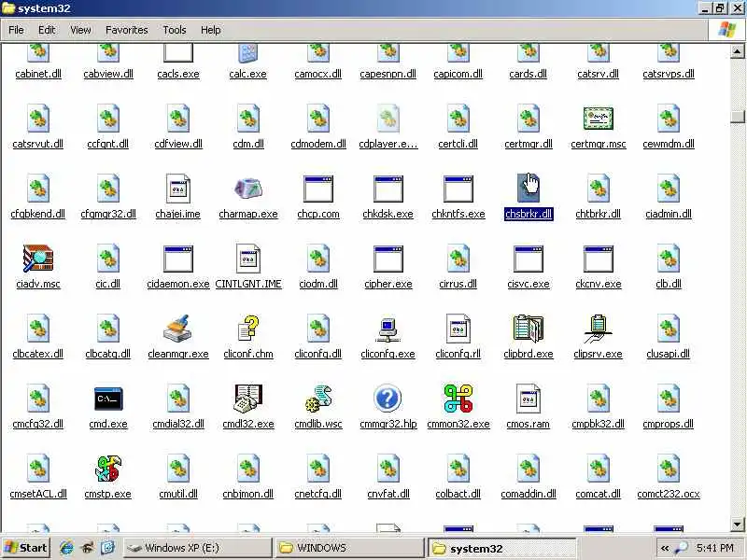Select the chcp.com window icon
Image resolution: width=747 pixels, height=560 pixels.
[x=318, y=189]
